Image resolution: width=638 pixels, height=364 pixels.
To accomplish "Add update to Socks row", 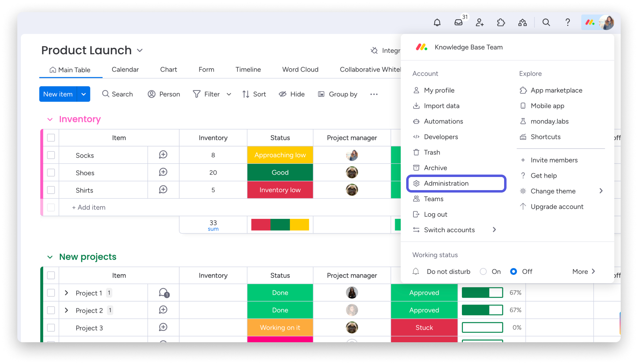I will 163,155.
